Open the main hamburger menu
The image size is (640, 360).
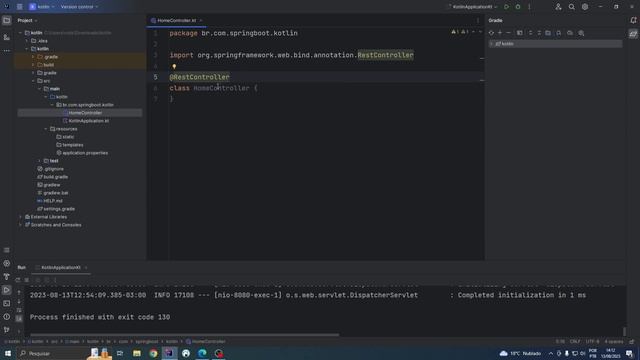point(19,7)
